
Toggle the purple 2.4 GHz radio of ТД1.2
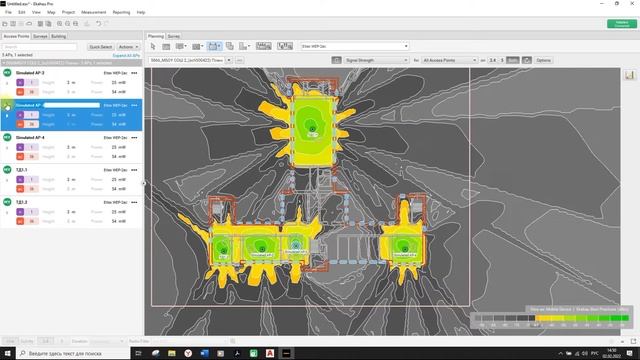coord(20,212)
